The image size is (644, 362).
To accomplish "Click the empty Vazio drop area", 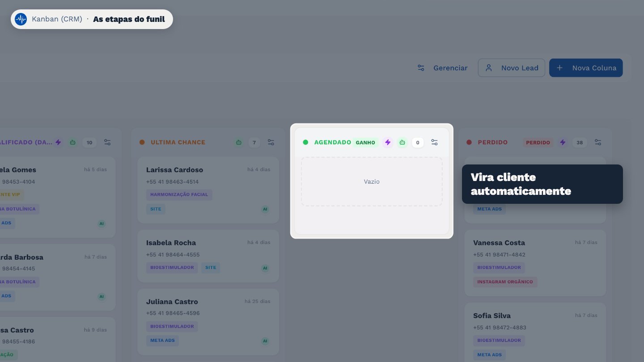I will pos(372,181).
